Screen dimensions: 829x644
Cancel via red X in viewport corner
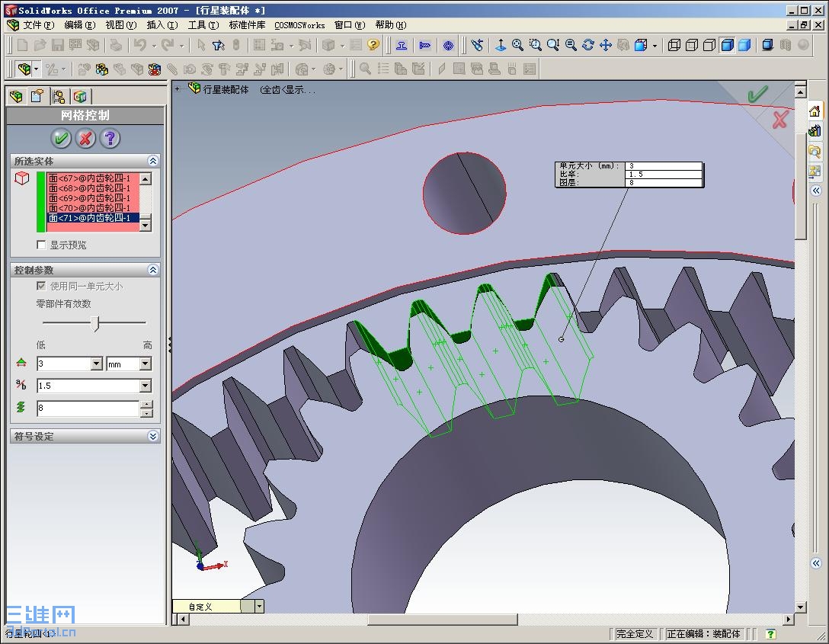coord(779,120)
